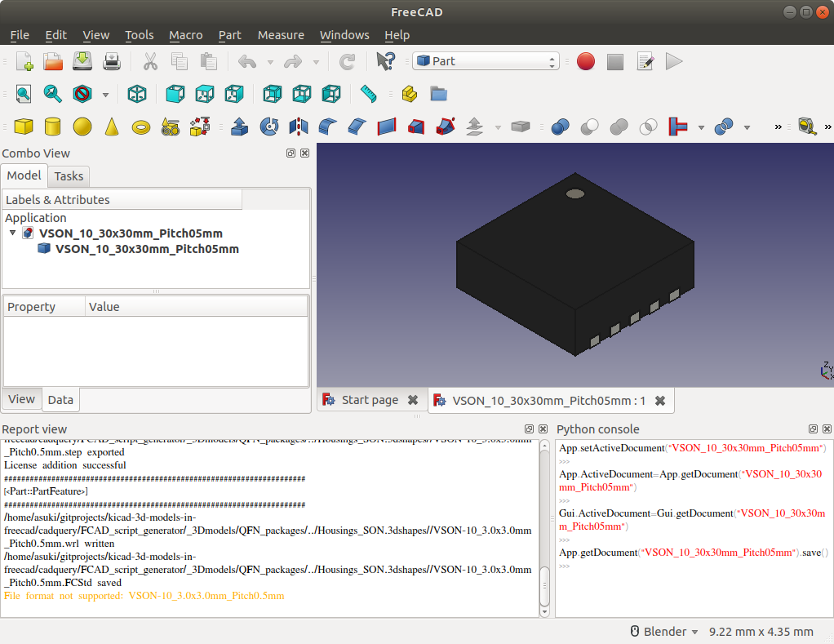Expand the VSON_10_30x30mm_Pitch05mm tree item
This screenshot has height=644, width=834.
(12, 233)
